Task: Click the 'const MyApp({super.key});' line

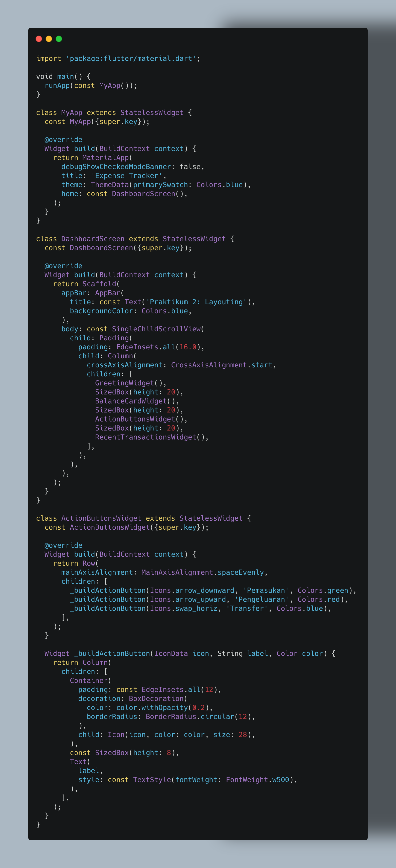Action: 97,122
